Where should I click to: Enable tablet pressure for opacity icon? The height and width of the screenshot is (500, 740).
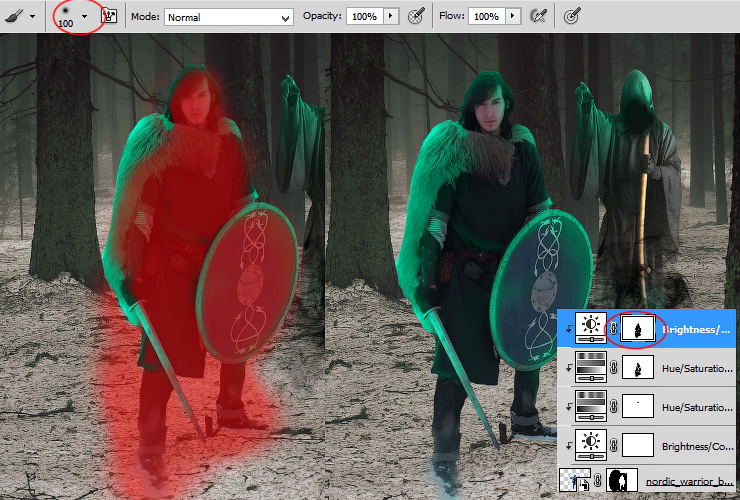415,16
